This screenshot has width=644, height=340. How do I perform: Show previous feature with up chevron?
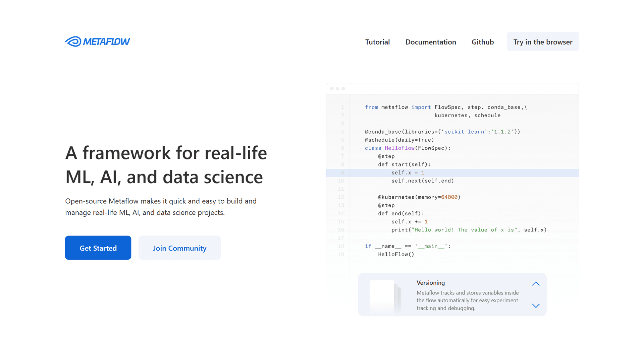click(536, 284)
